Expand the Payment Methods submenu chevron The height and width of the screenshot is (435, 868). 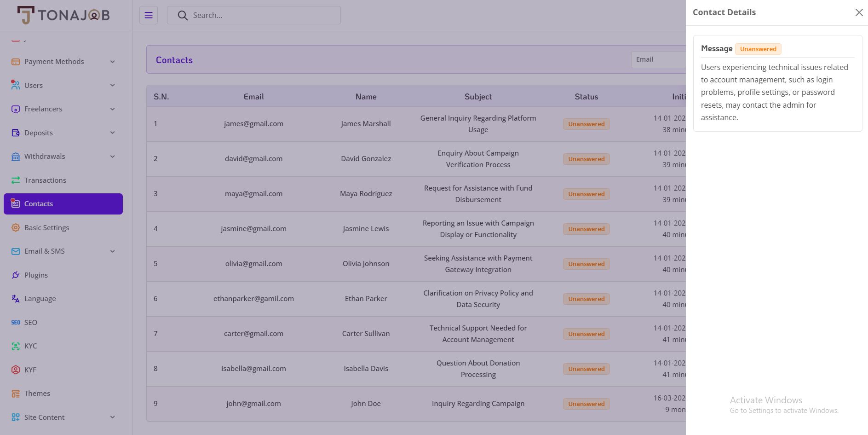click(x=113, y=62)
